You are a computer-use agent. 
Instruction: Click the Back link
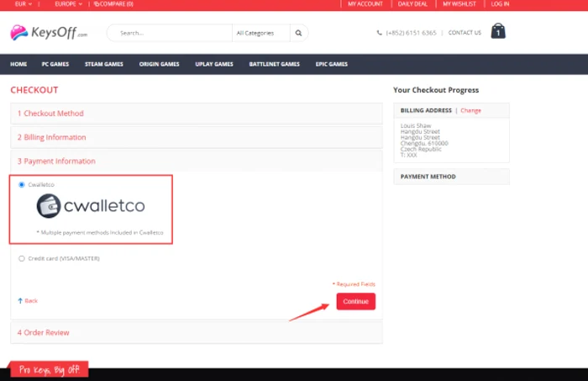pos(31,300)
